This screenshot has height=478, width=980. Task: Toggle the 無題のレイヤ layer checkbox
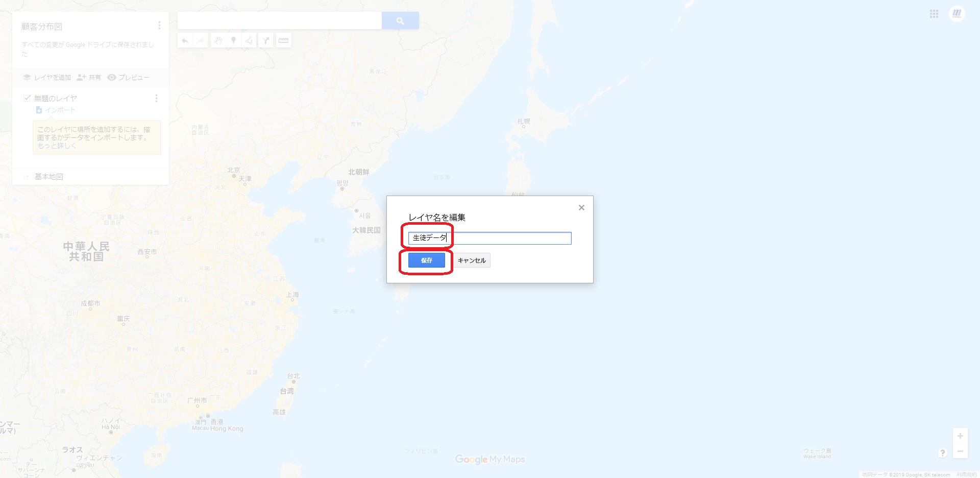point(27,98)
